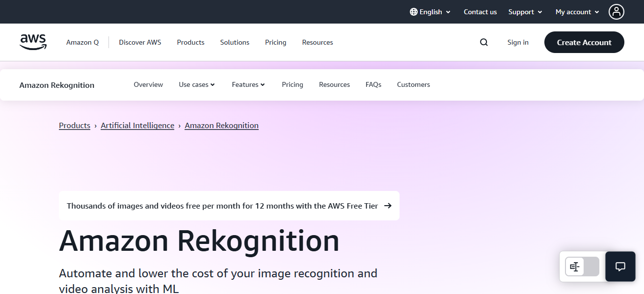
Task: Click the Sign in link
Action: click(518, 42)
